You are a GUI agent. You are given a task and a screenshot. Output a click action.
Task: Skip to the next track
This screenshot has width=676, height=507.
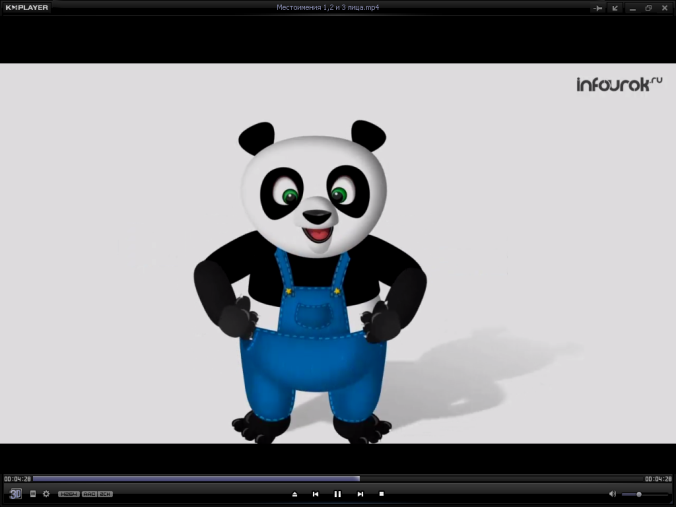coord(360,494)
